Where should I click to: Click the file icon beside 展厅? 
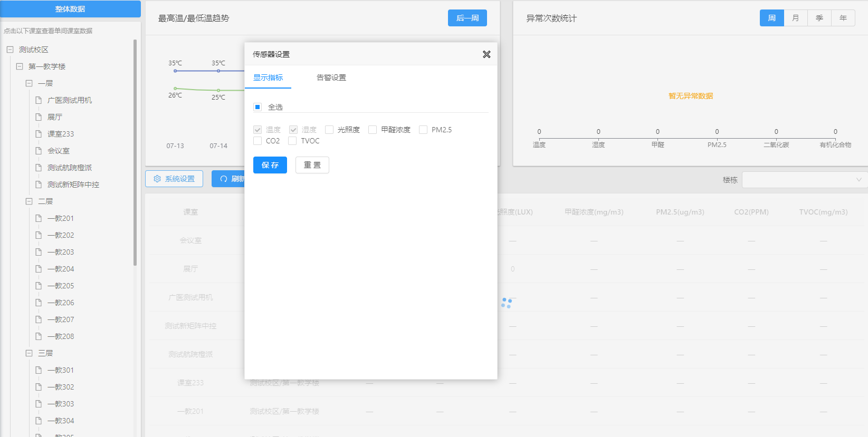click(39, 117)
